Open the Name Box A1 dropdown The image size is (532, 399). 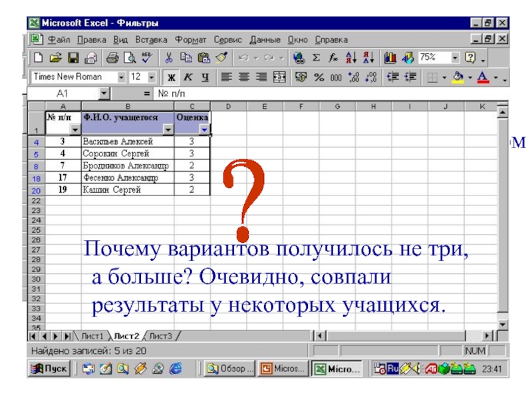pos(104,93)
